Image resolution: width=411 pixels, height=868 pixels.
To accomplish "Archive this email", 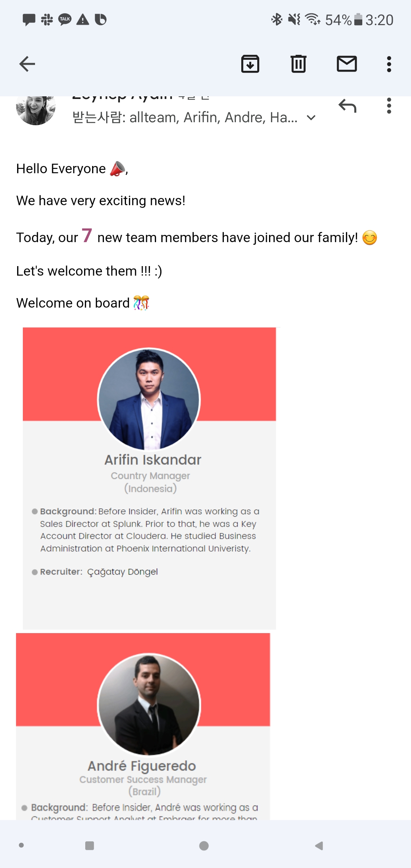I will click(250, 64).
